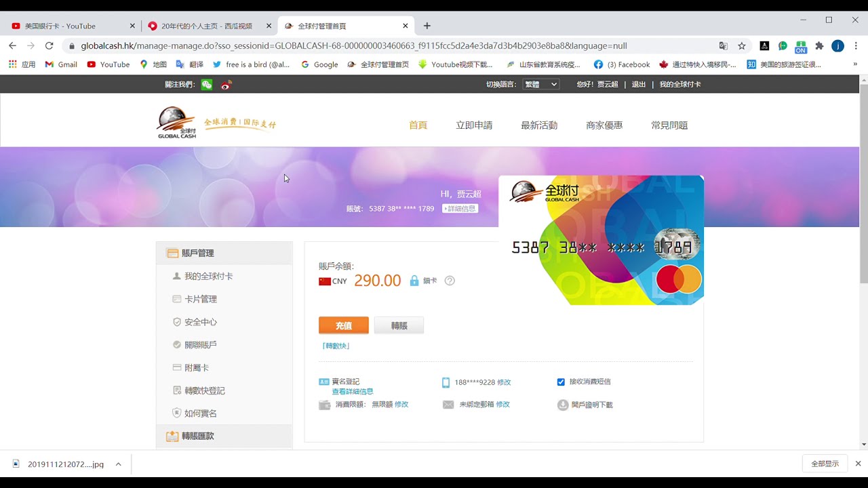The width and height of the screenshot is (868, 488).
Task: Open the 常見問題 nav item
Action: 669,125
